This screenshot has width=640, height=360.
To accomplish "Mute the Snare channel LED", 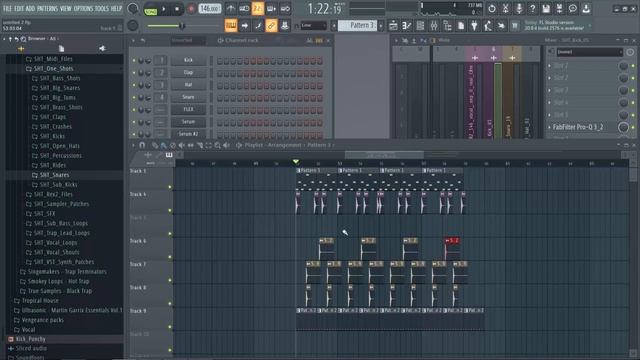I will click(134, 98).
